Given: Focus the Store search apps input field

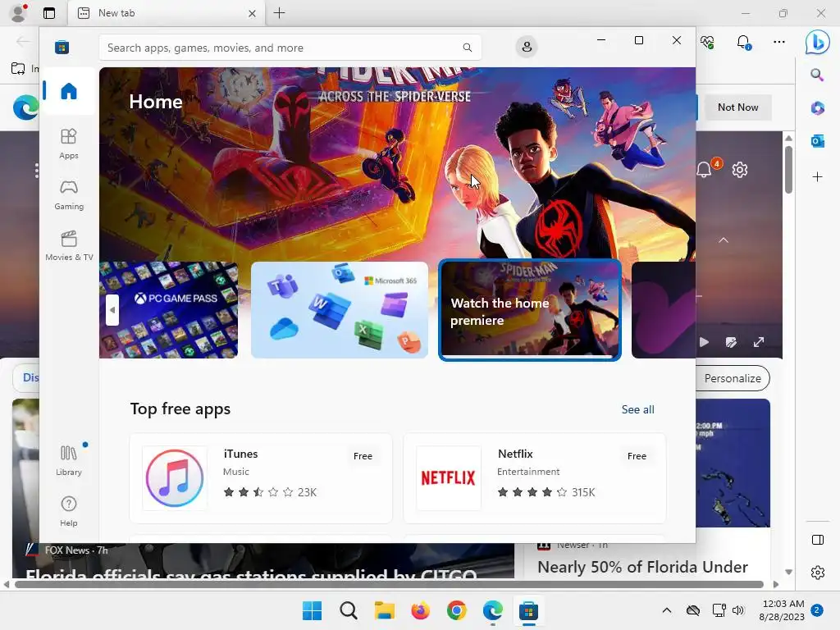Looking at the screenshot, I should pos(290,48).
